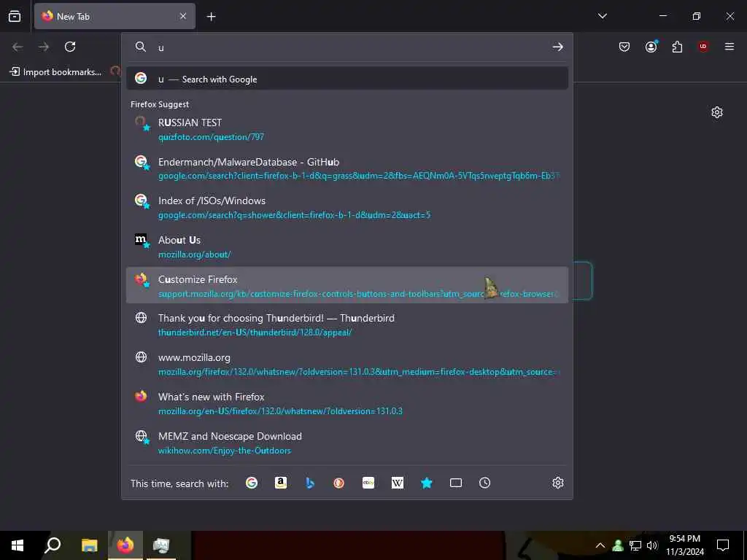Screen dimensions: 747x560
Task: Open New Tab personalize gear icon
Action: [x=716, y=112]
